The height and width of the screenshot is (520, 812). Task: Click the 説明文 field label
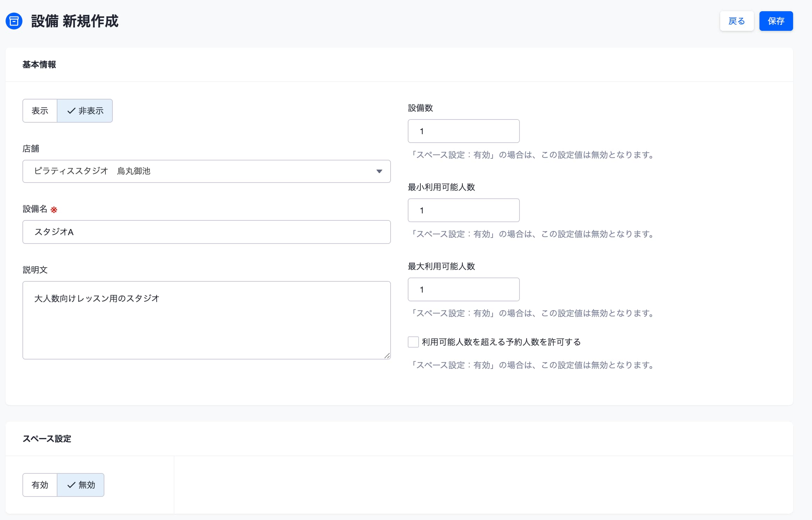35,270
